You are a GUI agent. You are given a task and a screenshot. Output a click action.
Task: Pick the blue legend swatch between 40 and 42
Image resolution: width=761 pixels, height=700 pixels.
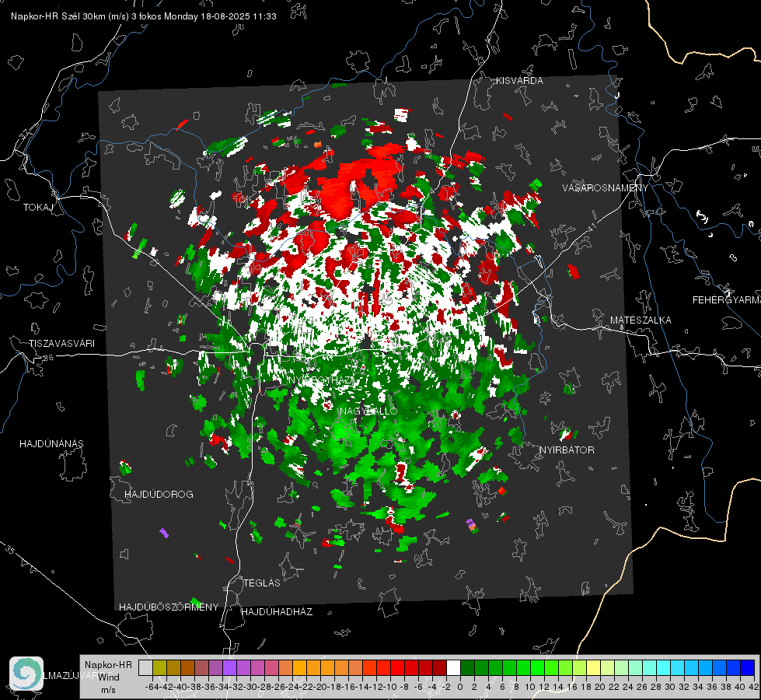tap(748, 667)
